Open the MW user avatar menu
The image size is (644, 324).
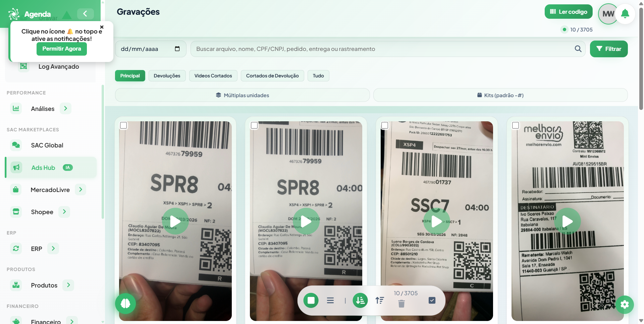click(608, 14)
